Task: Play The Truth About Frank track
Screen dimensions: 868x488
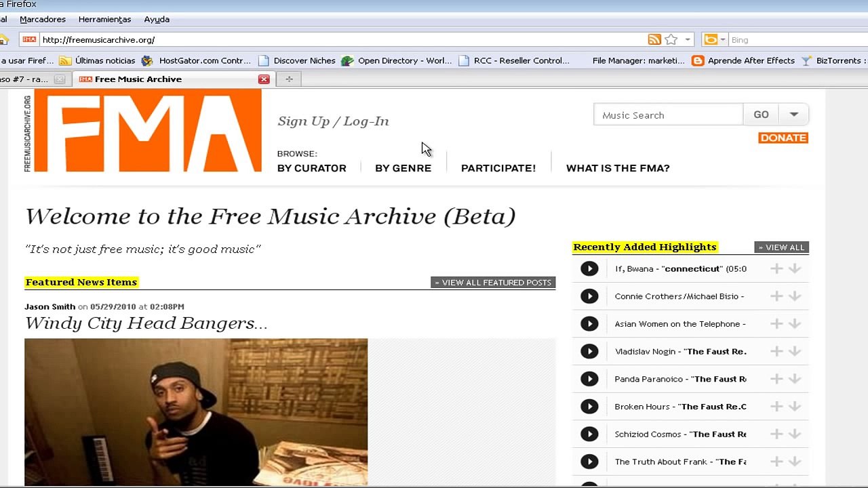Action: click(589, 462)
